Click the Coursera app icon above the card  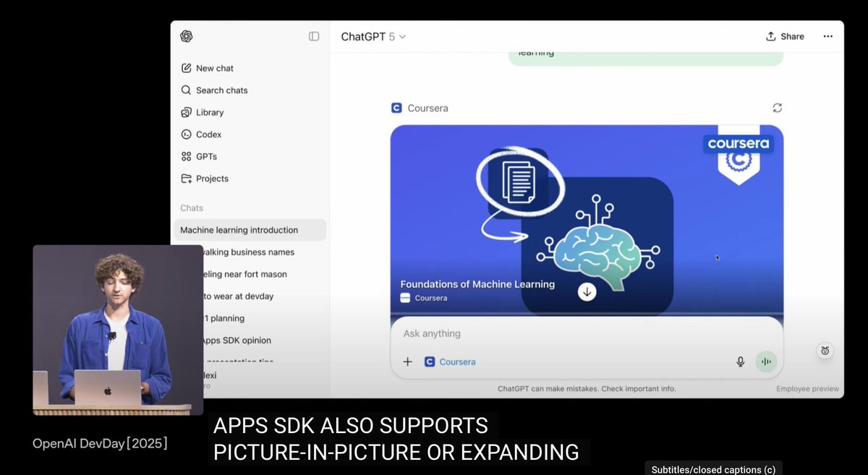[x=396, y=108]
